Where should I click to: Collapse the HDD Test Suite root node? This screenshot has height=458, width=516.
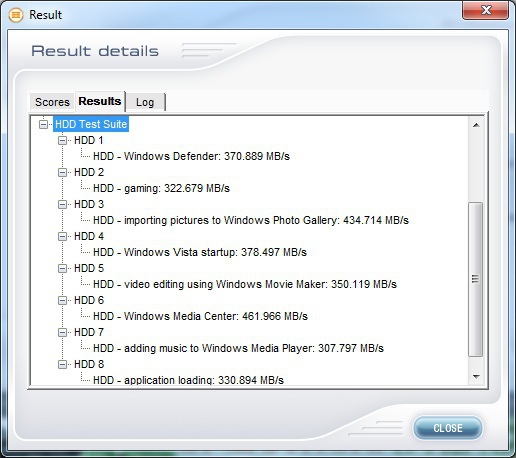coord(43,124)
